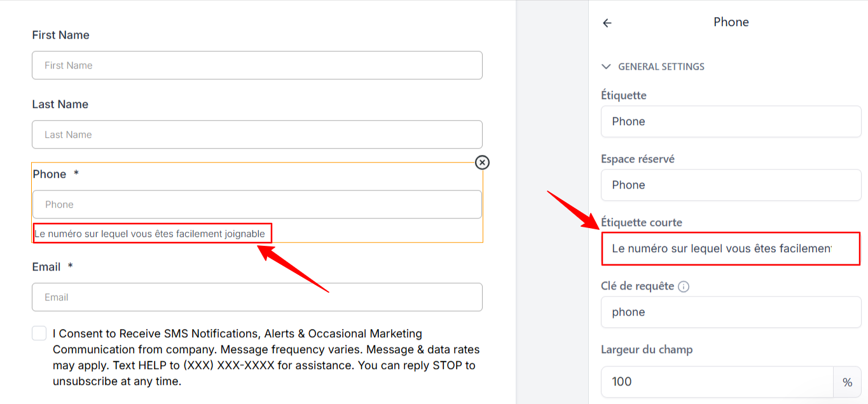Edit the Espace réservé field

731,185
